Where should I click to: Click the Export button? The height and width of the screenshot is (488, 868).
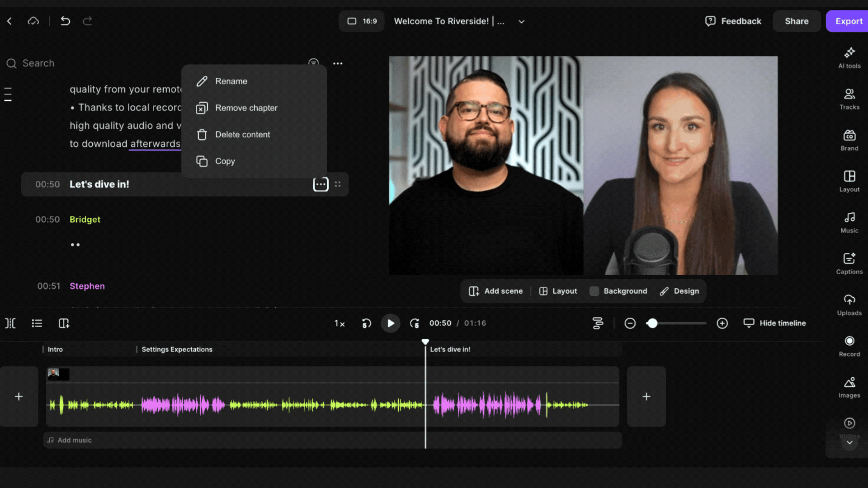[x=848, y=21]
